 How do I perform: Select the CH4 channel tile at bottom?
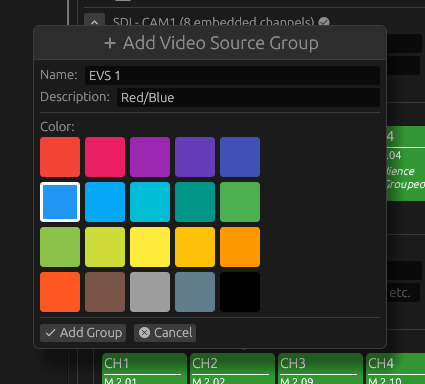[x=395, y=369]
